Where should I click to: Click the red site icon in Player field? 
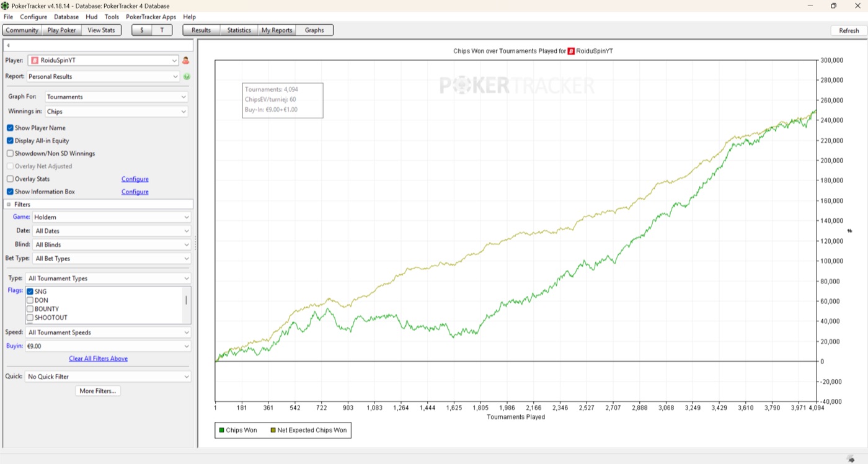pos(35,61)
